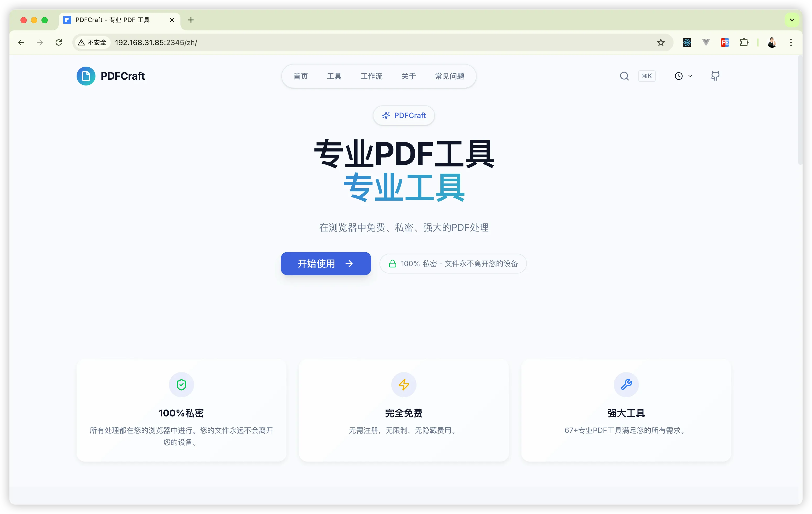Open the Chrome three-dot menu
The width and height of the screenshot is (812, 514).
tap(791, 42)
